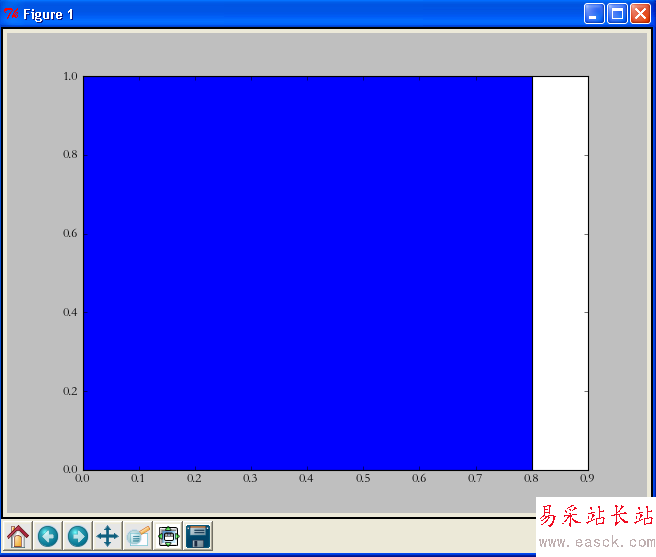Click the Figure 1 title text
Screen dimensions: 656x557
(48, 14)
